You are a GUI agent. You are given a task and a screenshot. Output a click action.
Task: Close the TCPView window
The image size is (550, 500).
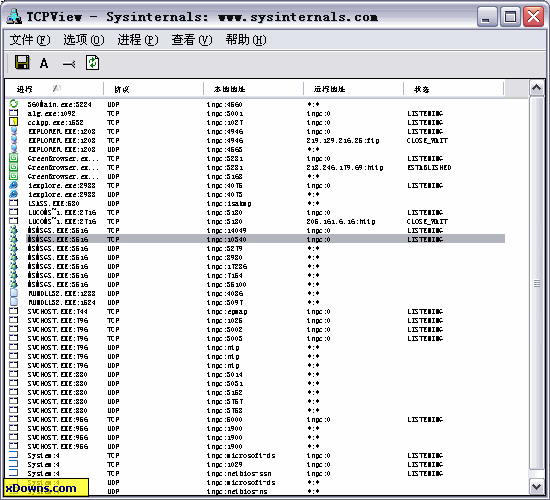(x=534, y=16)
